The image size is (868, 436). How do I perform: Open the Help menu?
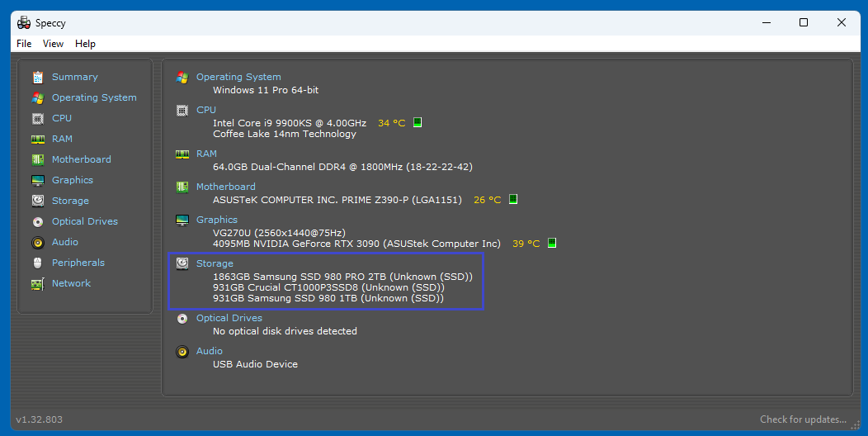pos(85,44)
